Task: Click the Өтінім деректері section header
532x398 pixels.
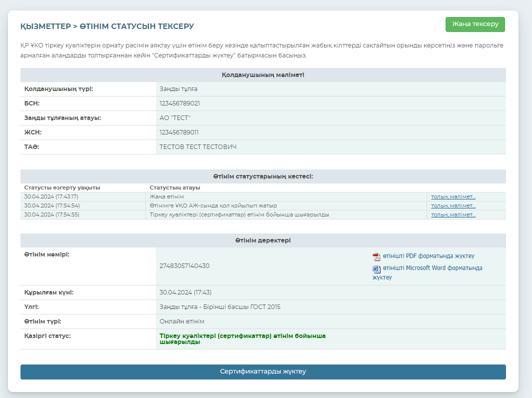Action: click(263, 240)
